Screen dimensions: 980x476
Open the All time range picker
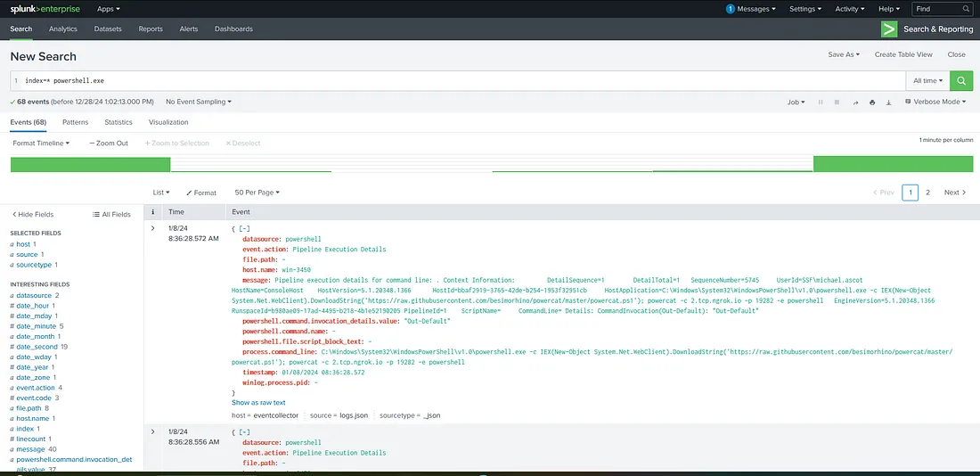[928, 81]
